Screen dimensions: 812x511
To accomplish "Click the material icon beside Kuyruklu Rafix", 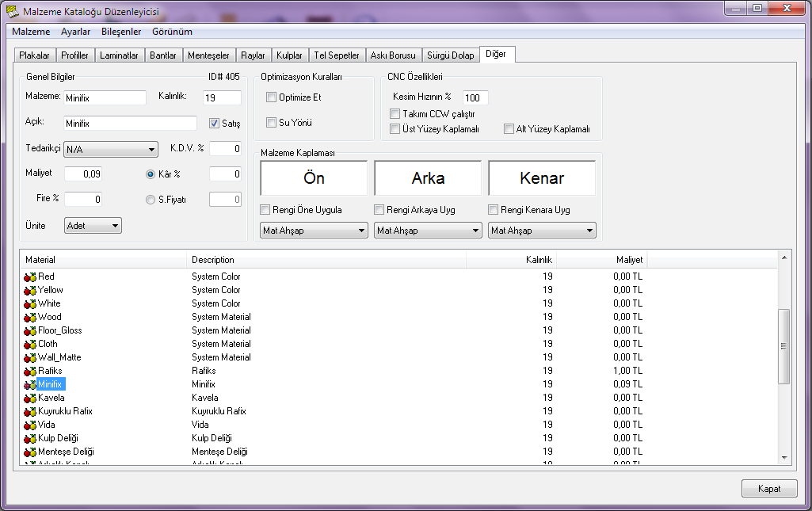I will point(30,412).
